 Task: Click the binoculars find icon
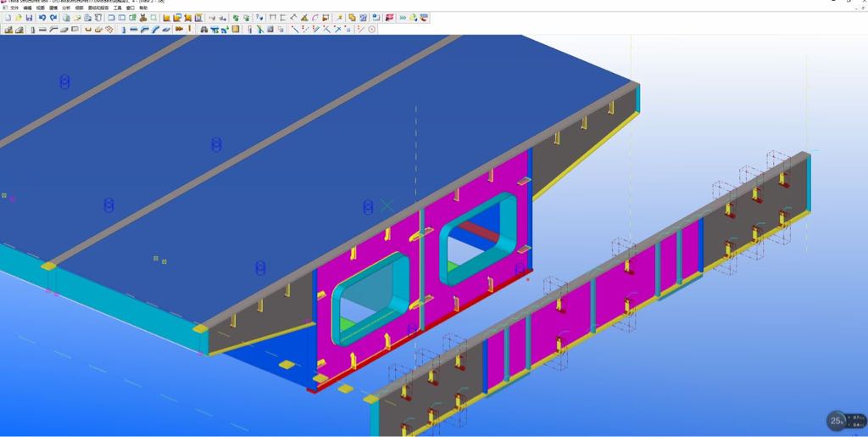click(203, 30)
